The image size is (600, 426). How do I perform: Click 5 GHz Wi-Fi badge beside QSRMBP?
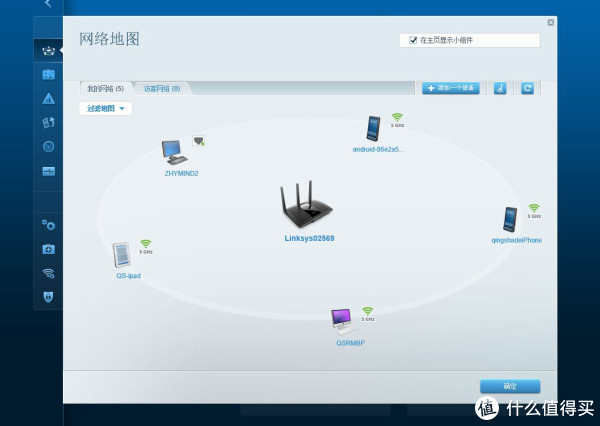point(368,314)
